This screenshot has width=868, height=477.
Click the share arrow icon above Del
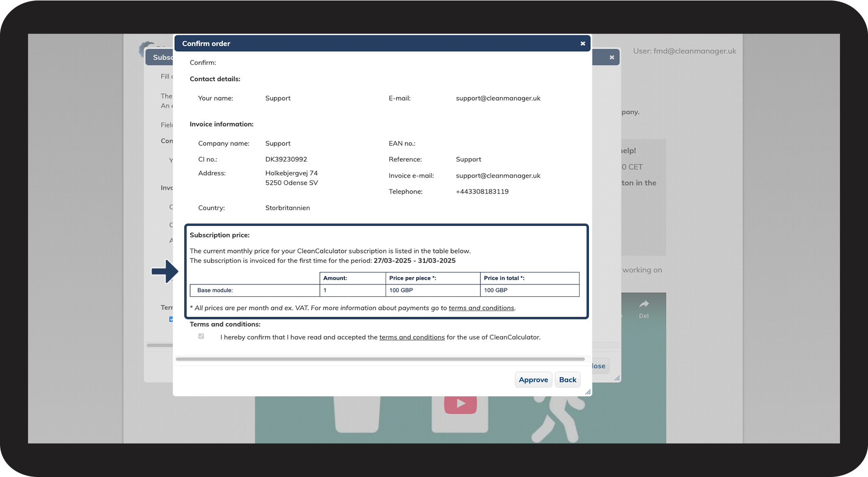(644, 304)
